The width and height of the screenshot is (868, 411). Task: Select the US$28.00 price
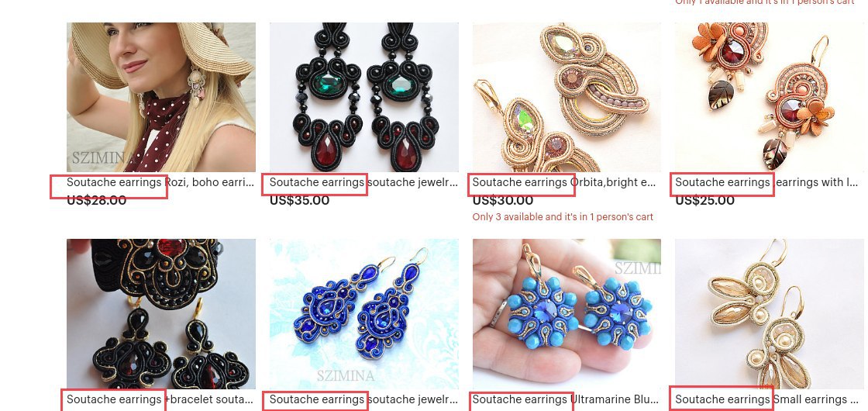pos(97,201)
